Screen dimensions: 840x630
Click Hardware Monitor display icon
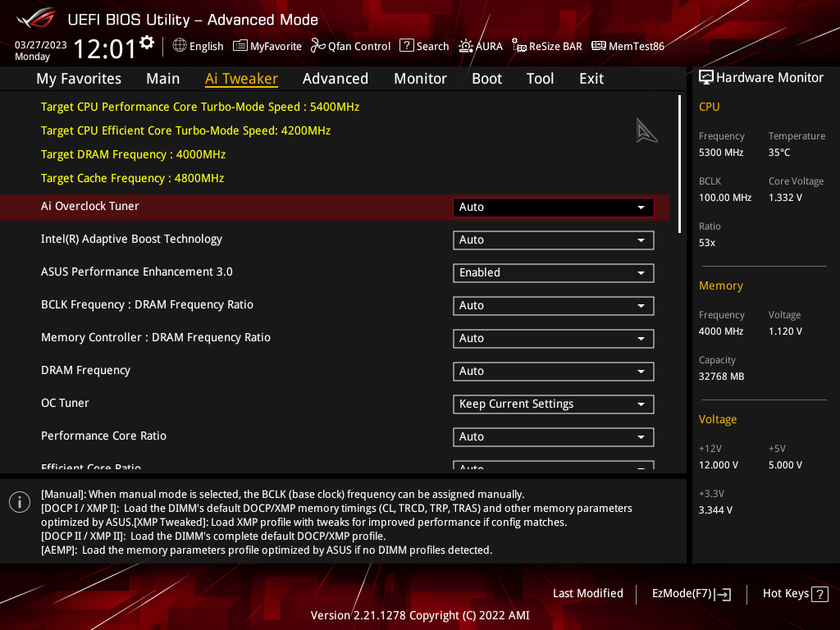[706, 78]
